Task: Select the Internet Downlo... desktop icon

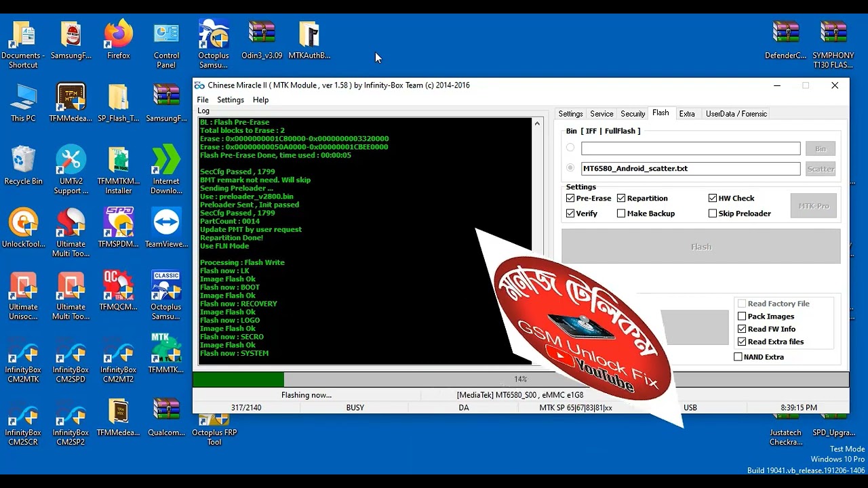Action: pos(166,170)
